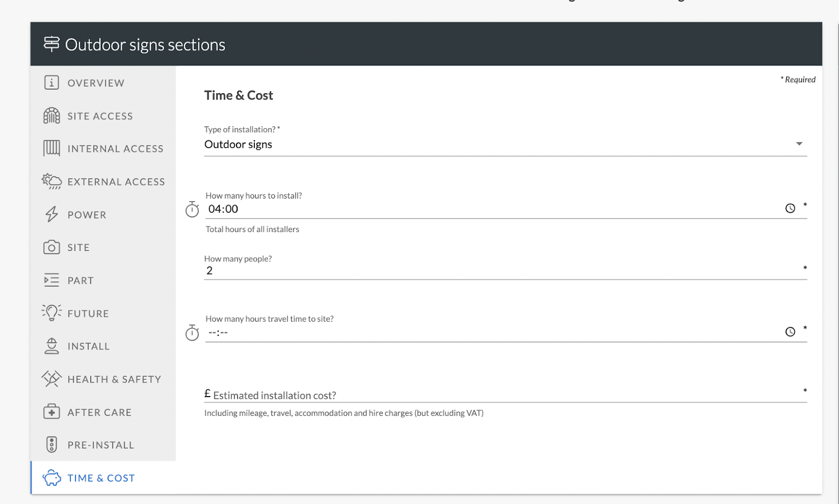Click the Site camera icon
This screenshot has width=839, height=504.
tap(51, 247)
